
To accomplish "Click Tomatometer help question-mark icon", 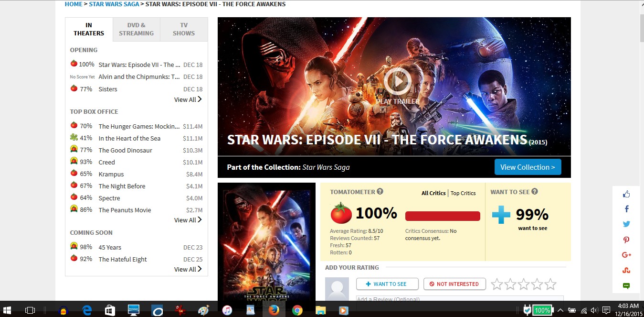I will [380, 192].
